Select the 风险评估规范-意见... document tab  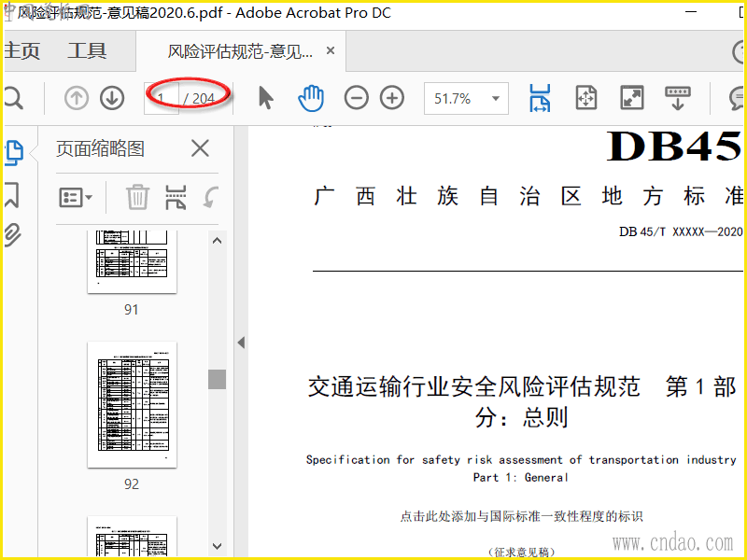(240, 51)
